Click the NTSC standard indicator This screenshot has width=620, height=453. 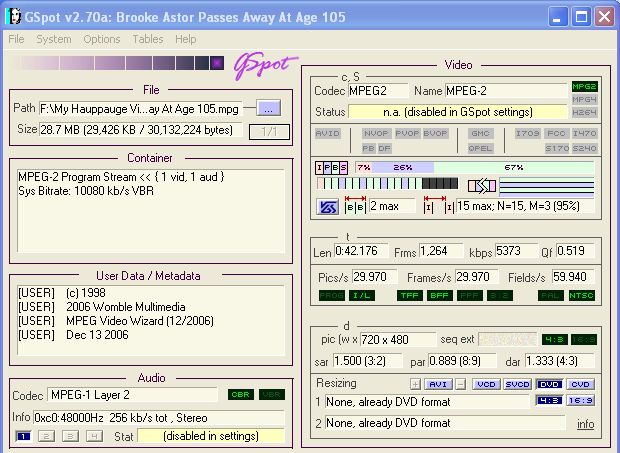coord(581,295)
